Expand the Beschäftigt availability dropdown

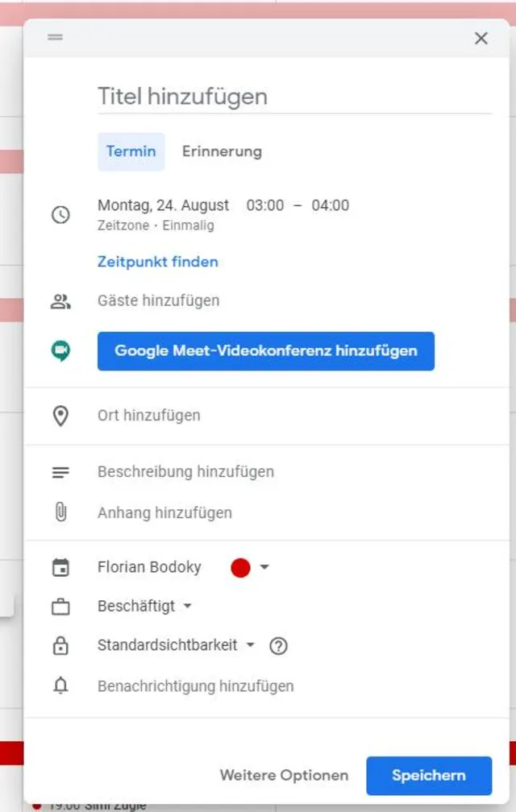point(145,606)
